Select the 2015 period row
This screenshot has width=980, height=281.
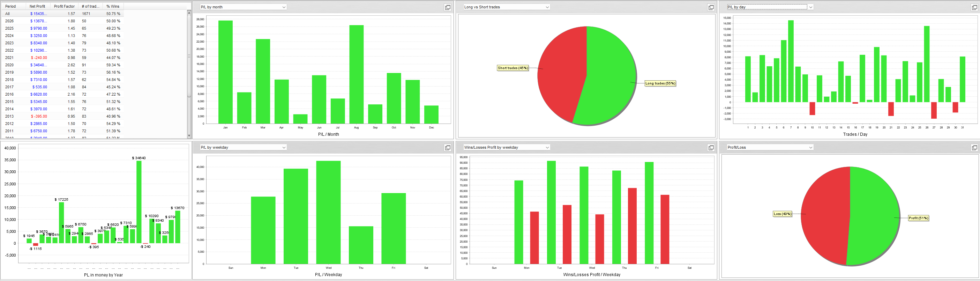click(x=63, y=102)
